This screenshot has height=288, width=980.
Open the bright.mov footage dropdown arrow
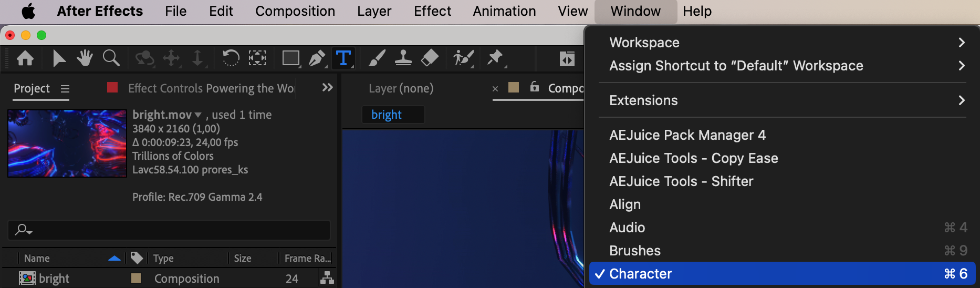(x=198, y=115)
